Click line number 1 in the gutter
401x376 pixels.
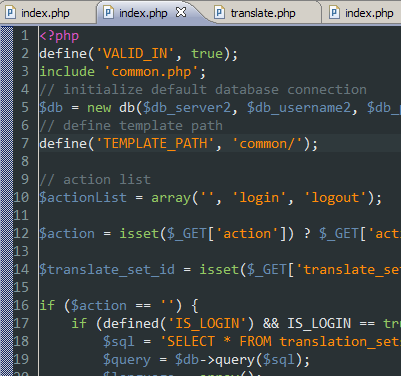point(25,35)
